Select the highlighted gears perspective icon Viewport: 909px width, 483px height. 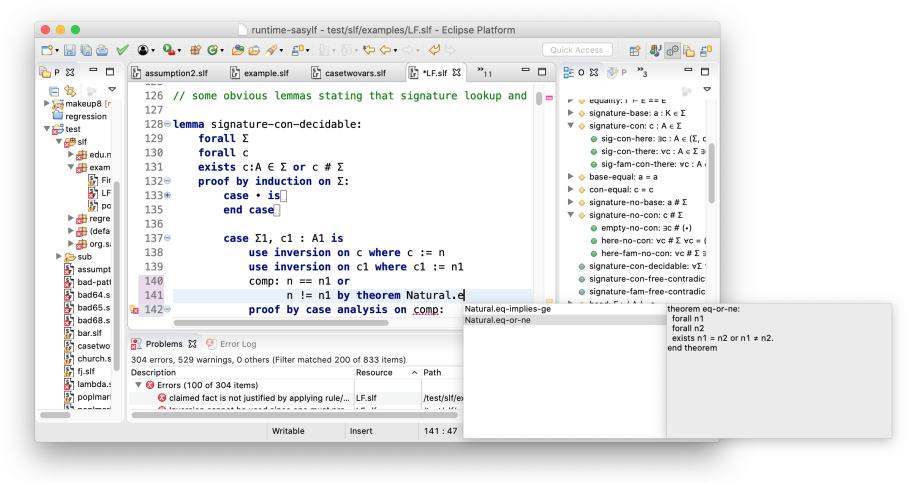tap(672, 51)
